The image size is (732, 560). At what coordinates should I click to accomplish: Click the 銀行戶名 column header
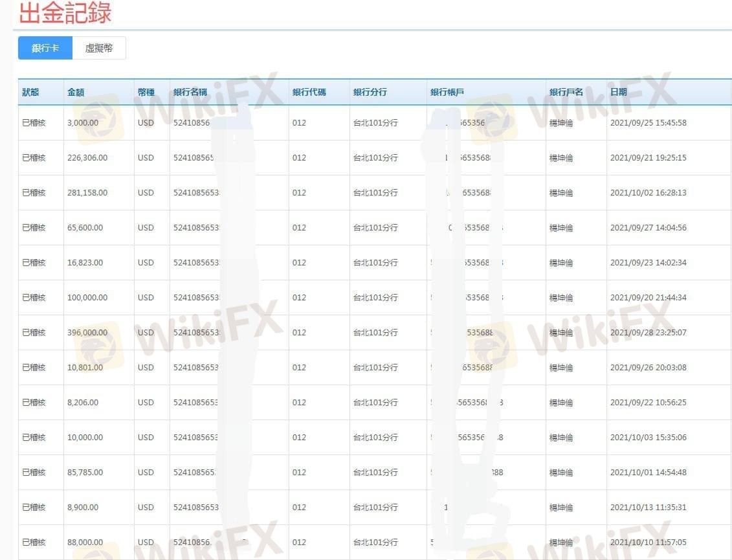[x=566, y=92]
